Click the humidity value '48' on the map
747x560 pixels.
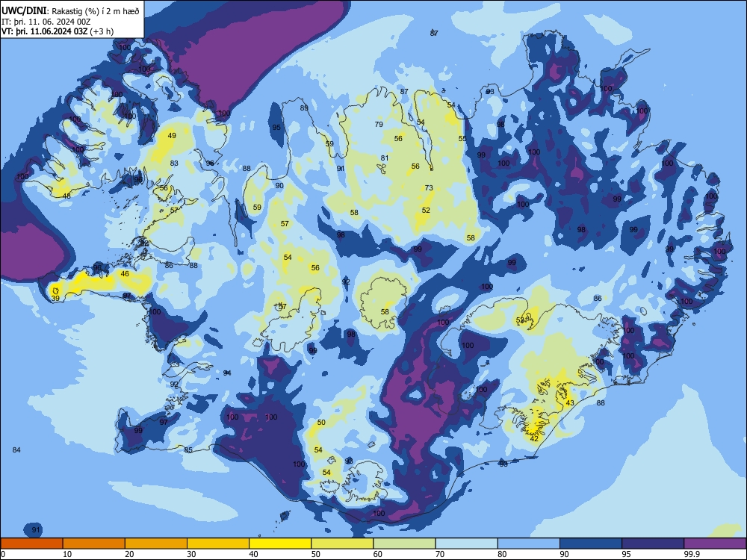point(66,196)
